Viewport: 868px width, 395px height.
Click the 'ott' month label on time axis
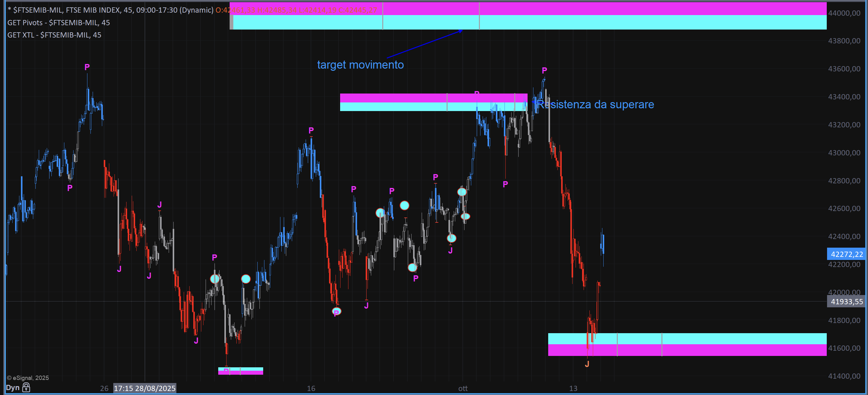click(463, 389)
